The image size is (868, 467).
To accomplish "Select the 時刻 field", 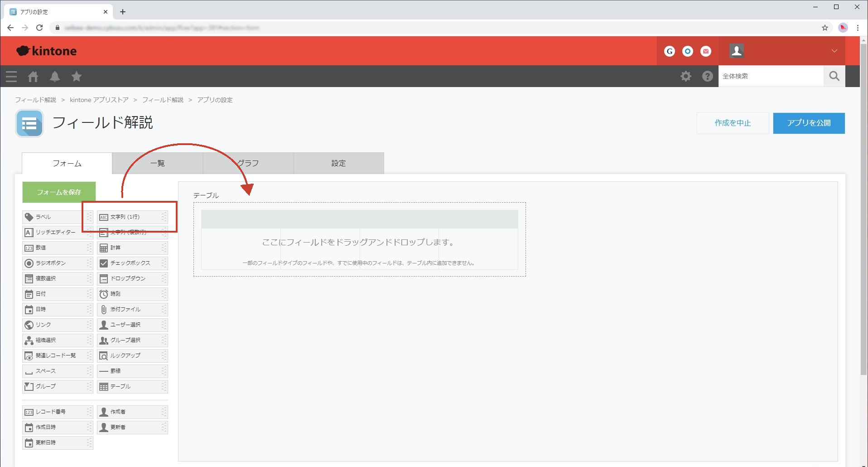I will point(132,294).
